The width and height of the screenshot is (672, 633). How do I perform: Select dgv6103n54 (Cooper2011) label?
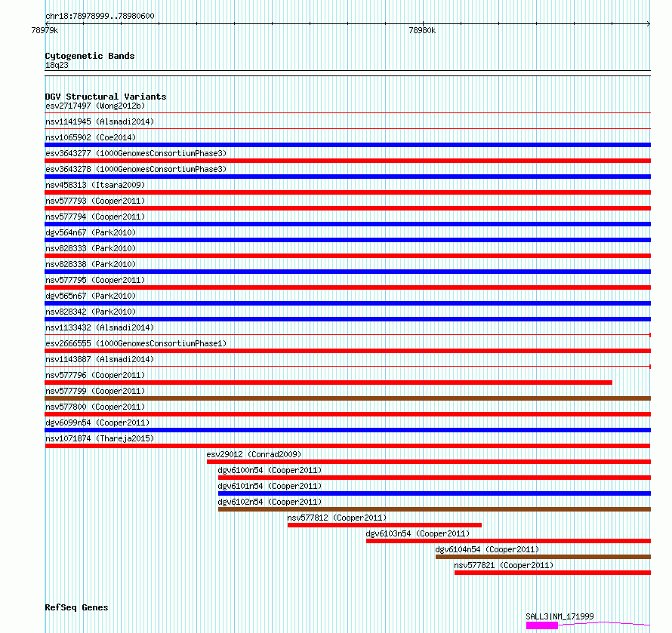click(418, 533)
